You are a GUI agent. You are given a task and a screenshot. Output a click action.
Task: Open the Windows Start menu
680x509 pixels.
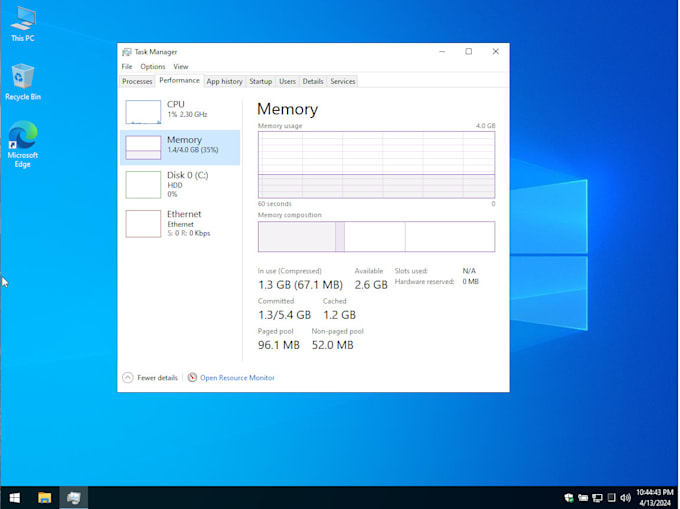point(15,497)
